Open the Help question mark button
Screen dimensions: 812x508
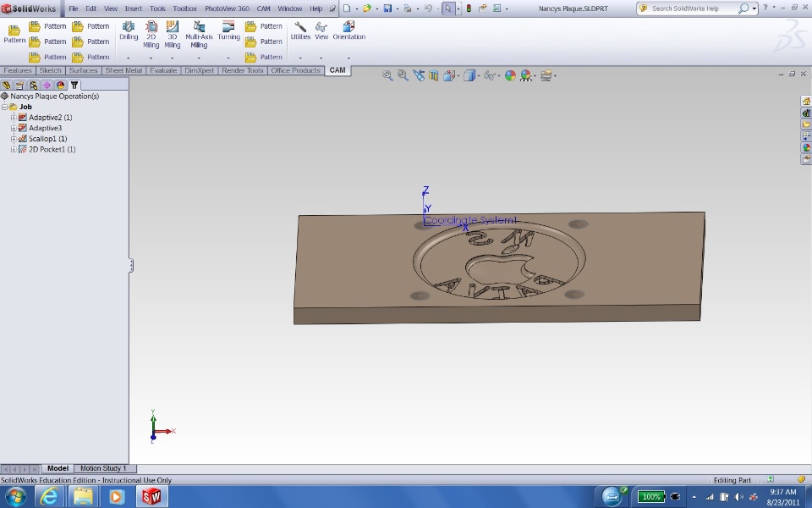click(x=765, y=8)
